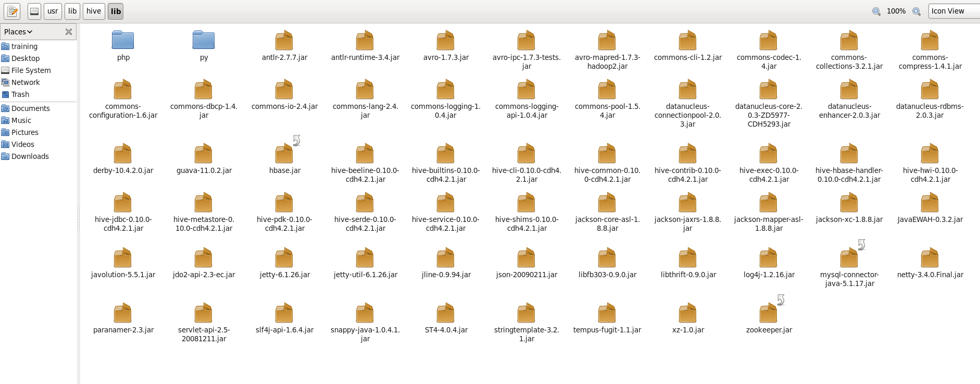Image resolution: width=980 pixels, height=384 pixels.
Task: Select the hive-metastore jar icon
Action: [x=204, y=202]
